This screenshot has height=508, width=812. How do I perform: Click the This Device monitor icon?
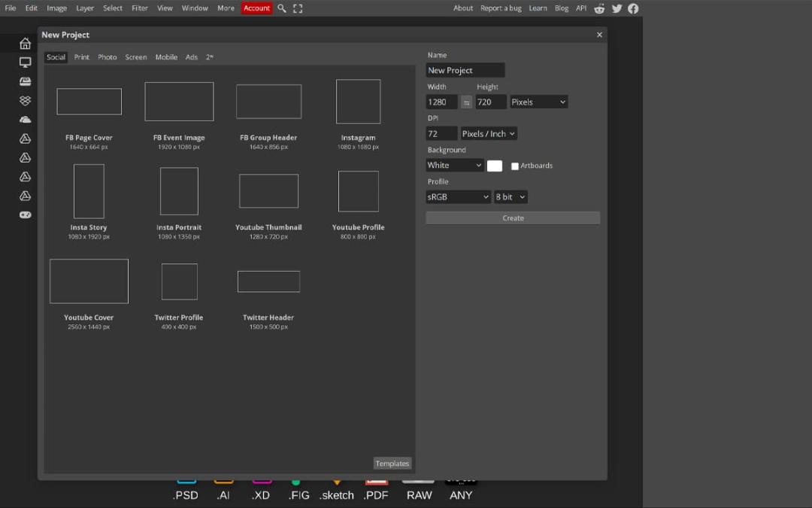point(25,62)
